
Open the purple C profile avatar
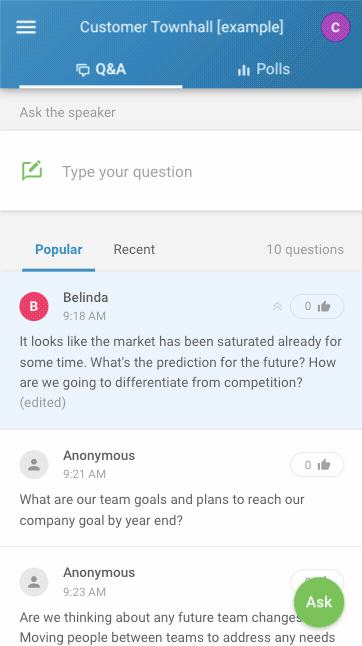(335, 27)
